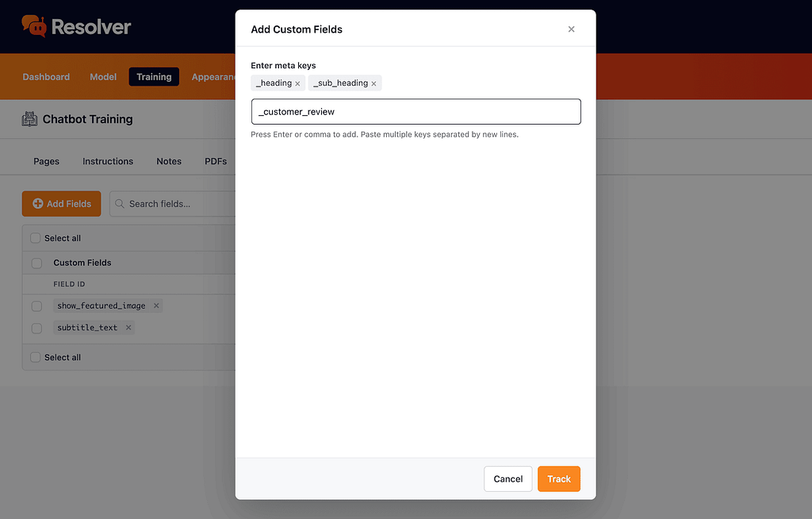
Task: Click the Custom Fields group label
Action: click(x=82, y=263)
